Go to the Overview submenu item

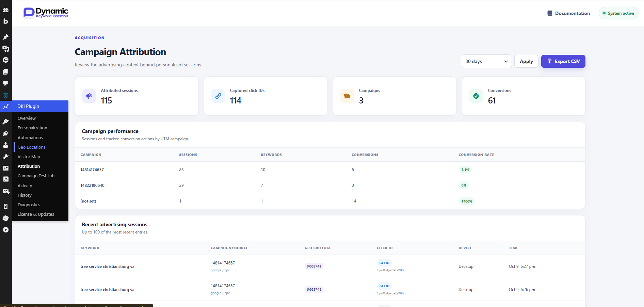point(27,118)
